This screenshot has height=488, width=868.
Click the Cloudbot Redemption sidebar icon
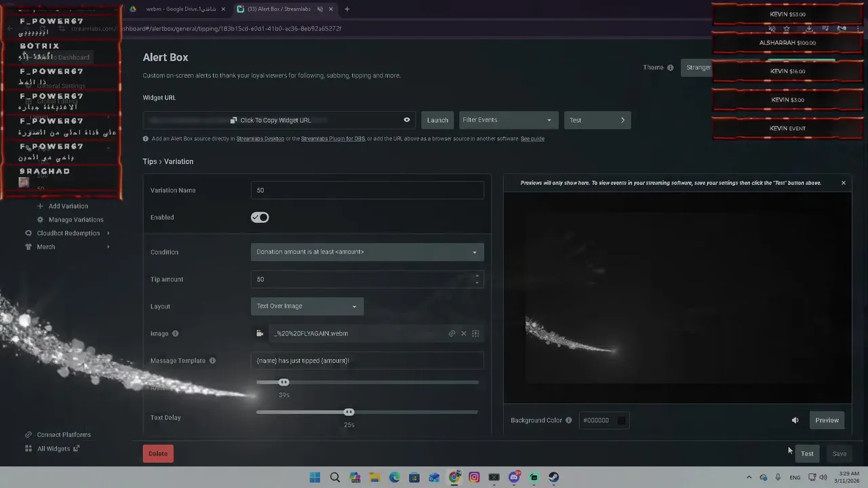(28, 233)
